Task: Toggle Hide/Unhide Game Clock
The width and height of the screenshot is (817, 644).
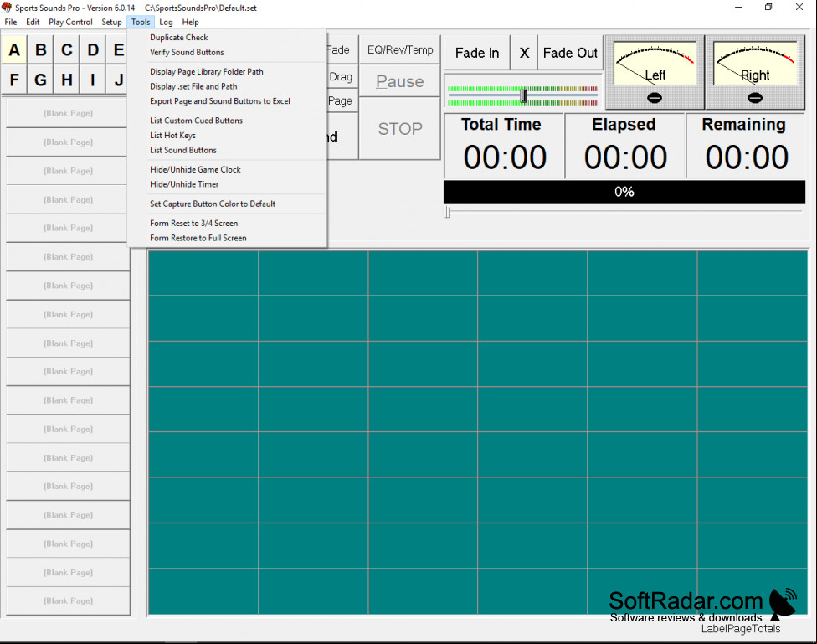Action: tap(227, 169)
